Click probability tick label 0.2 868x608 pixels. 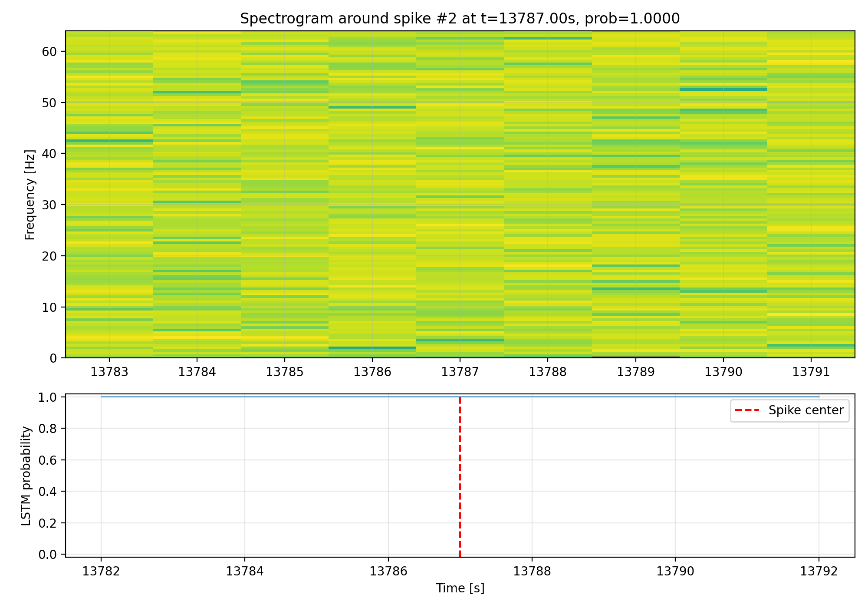[48, 523]
